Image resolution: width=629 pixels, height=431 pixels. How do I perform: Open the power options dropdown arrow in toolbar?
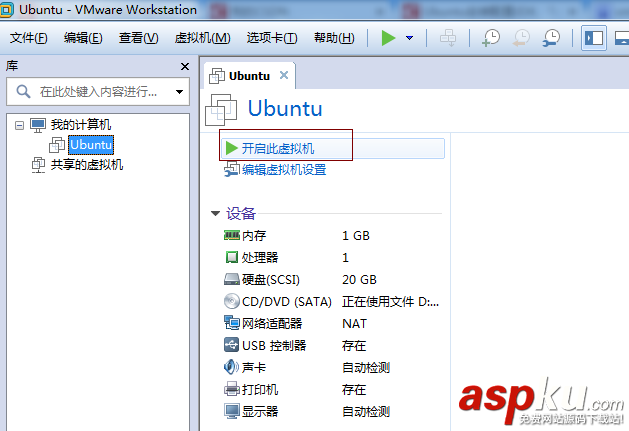tap(410, 38)
